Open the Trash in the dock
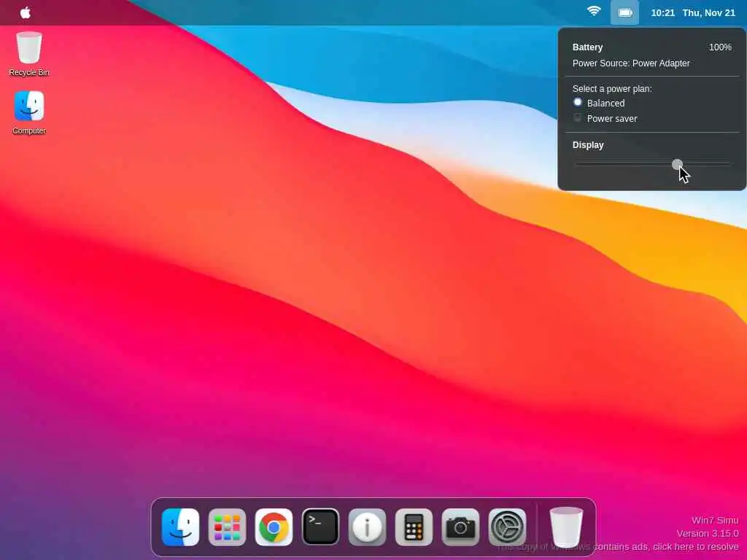The width and height of the screenshot is (747, 560). (x=566, y=527)
